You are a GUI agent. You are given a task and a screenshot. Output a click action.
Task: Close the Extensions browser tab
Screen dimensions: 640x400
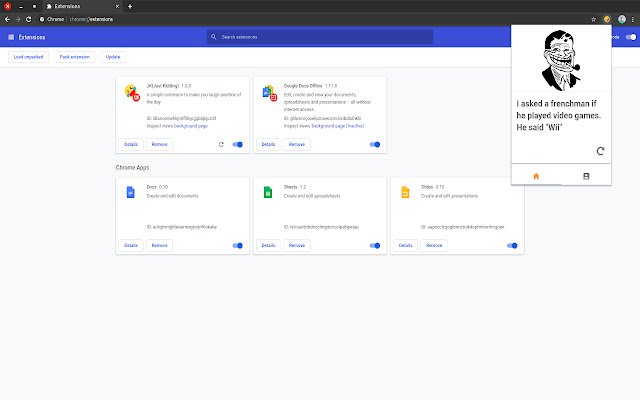117,7
